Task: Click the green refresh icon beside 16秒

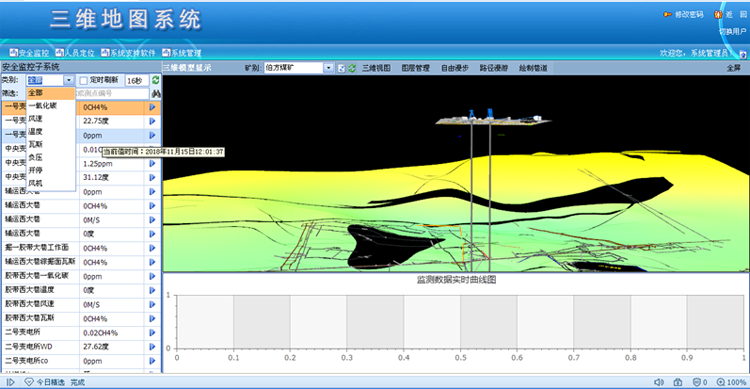Action: click(155, 80)
